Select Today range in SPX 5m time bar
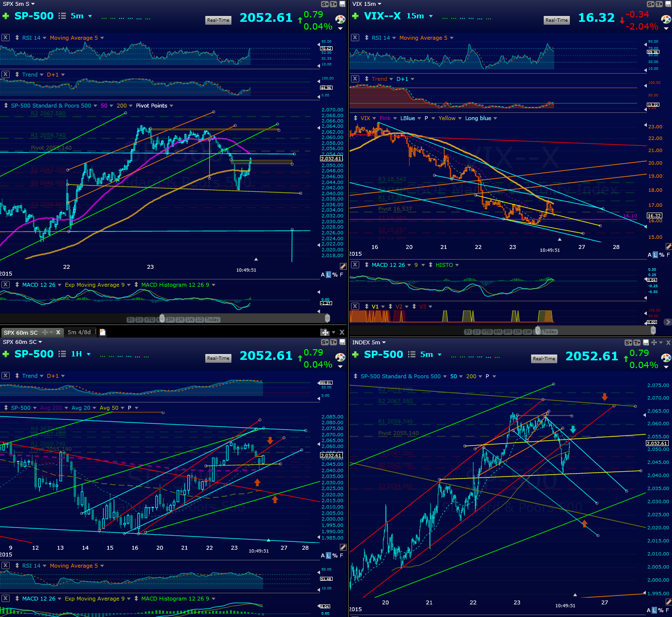 click(213, 320)
